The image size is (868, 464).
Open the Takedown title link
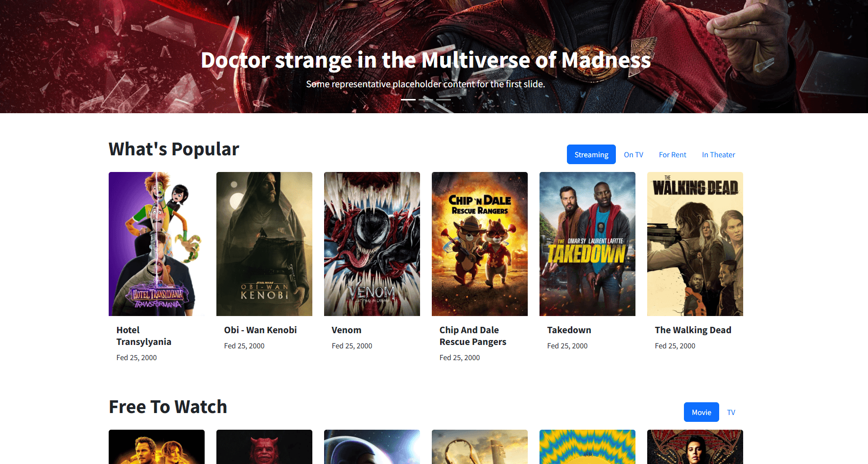coord(569,330)
